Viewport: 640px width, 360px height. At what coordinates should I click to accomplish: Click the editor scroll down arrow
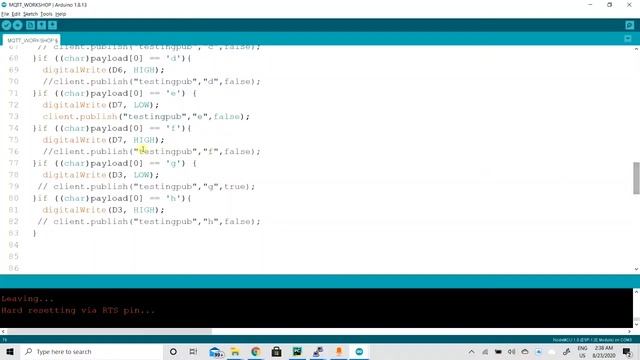[x=636, y=269]
